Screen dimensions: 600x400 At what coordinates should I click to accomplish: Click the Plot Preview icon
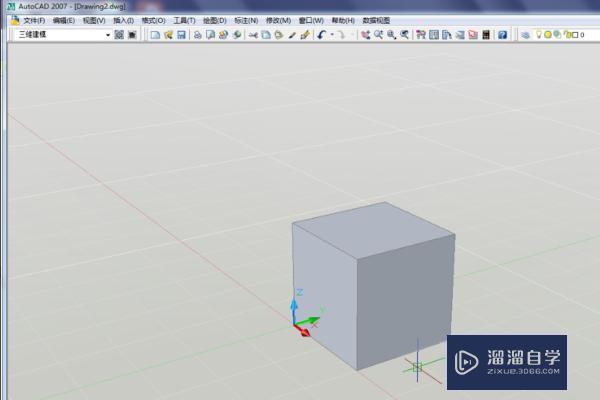210,35
